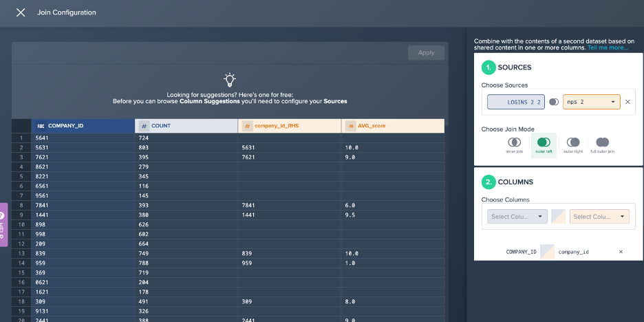Select the LOGINS 2 2 source

[x=516, y=102]
